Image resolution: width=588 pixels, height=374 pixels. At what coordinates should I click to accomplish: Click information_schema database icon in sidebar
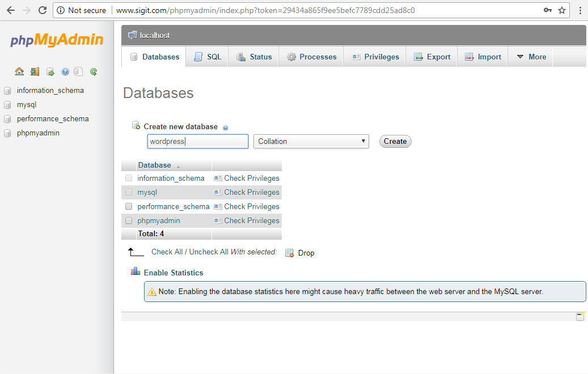point(7,91)
